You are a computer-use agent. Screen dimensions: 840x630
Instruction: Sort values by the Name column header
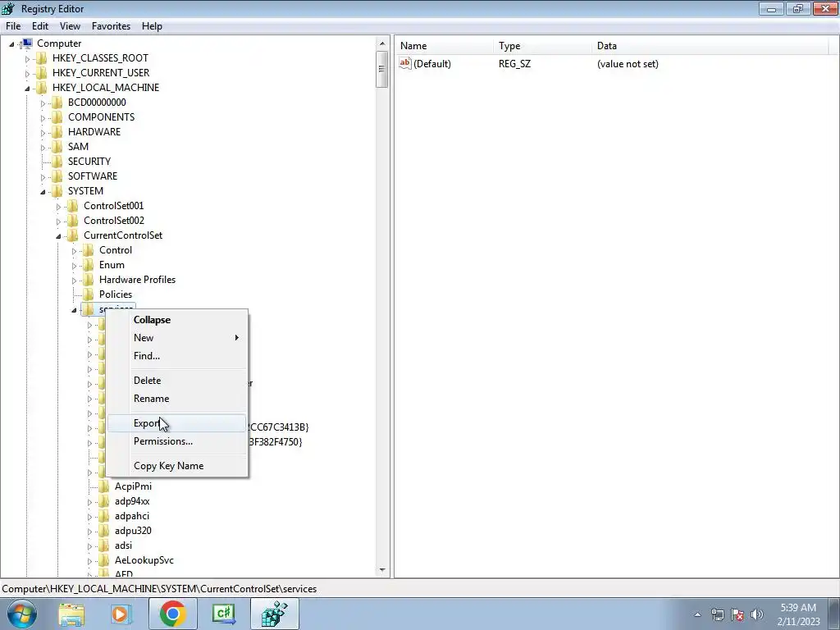tap(445, 46)
